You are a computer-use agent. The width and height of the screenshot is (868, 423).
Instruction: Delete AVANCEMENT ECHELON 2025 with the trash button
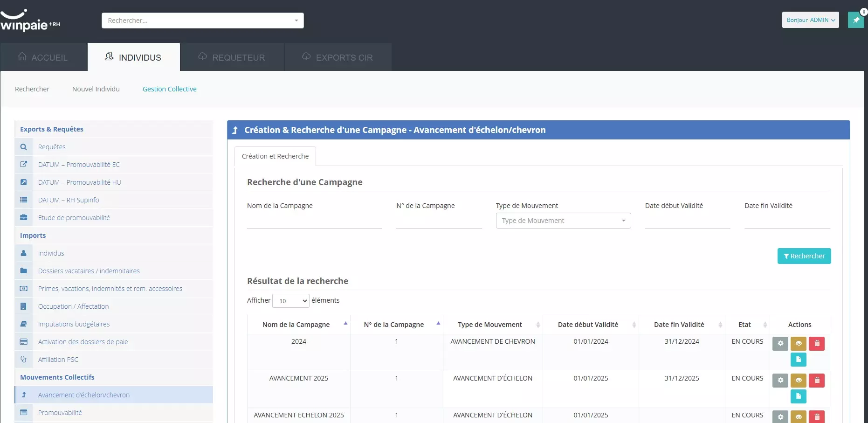pyautogui.click(x=817, y=417)
